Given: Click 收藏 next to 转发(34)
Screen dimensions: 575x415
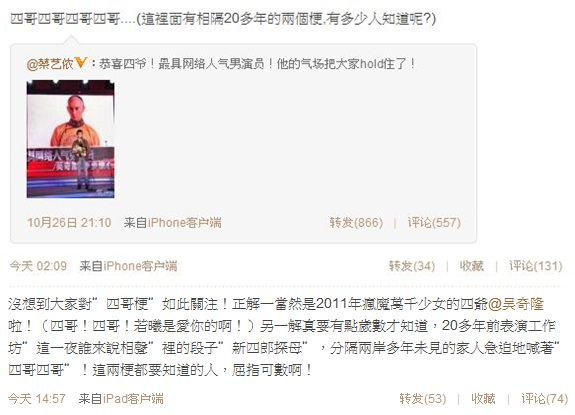Looking at the screenshot, I should point(471,265).
